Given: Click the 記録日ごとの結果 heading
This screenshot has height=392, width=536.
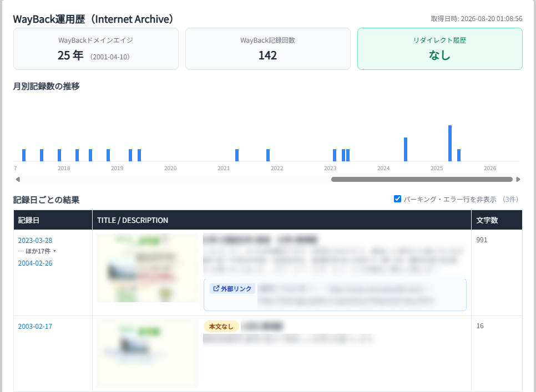Looking at the screenshot, I should (x=46, y=200).
